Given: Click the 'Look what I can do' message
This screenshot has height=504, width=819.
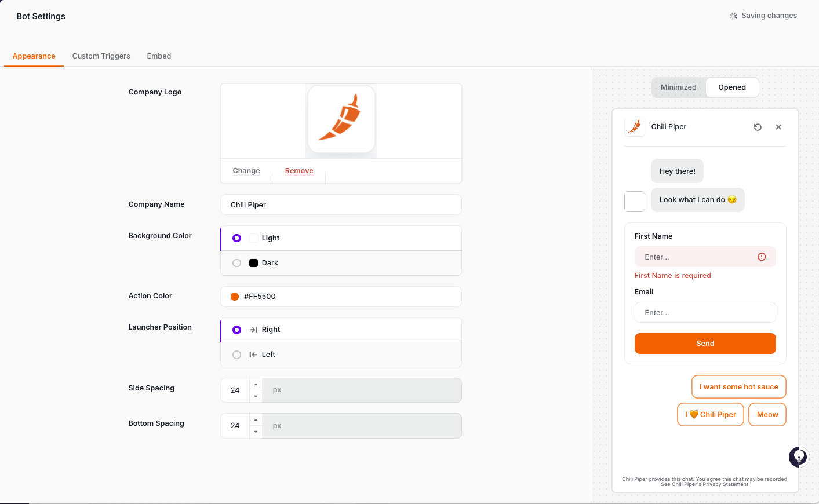Looking at the screenshot, I should pos(697,200).
